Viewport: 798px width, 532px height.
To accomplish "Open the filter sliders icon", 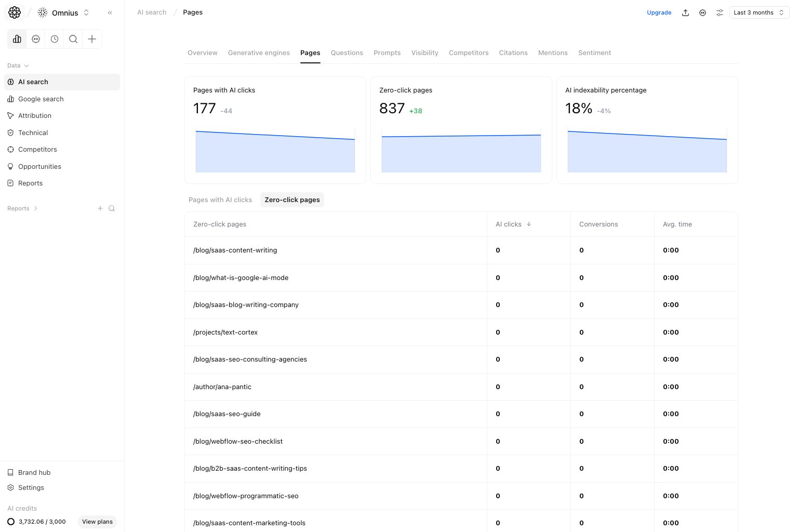I will pyautogui.click(x=720, y=12).
